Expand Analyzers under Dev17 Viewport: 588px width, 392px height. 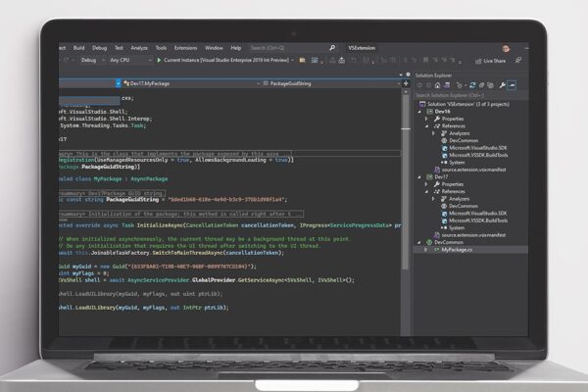click(433, 199)
